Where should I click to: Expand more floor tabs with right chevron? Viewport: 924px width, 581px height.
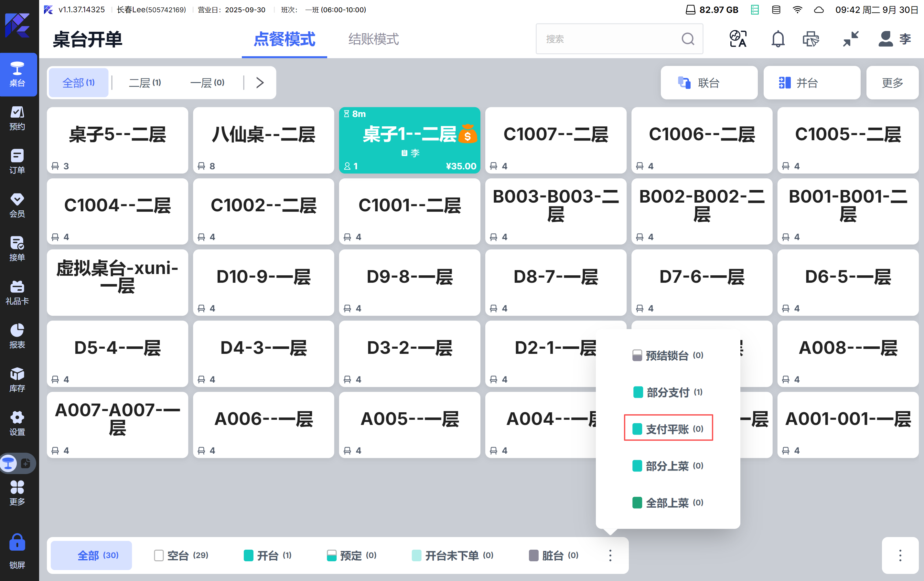point(260,82)
